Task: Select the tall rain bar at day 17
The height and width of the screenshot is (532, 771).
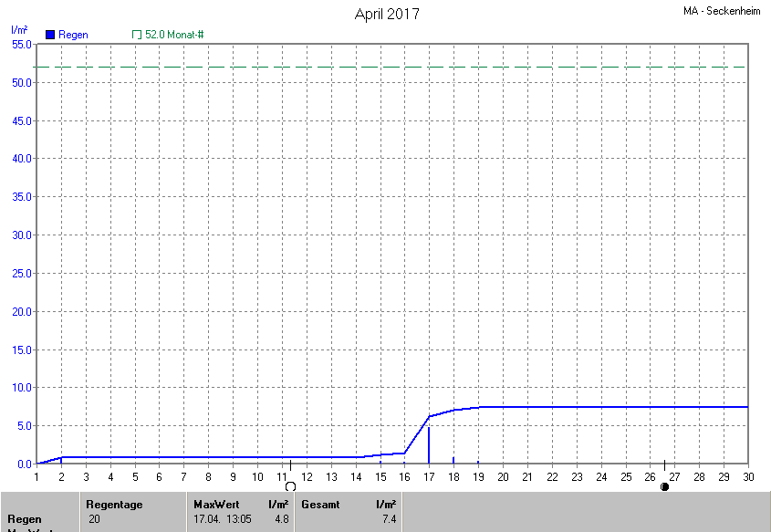Action: click(429, 444)
